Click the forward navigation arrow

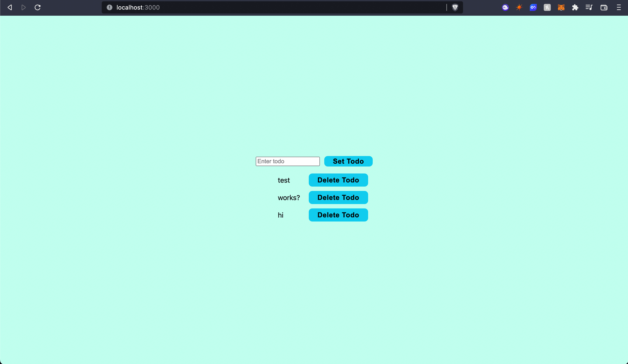[x=24, y=7]
